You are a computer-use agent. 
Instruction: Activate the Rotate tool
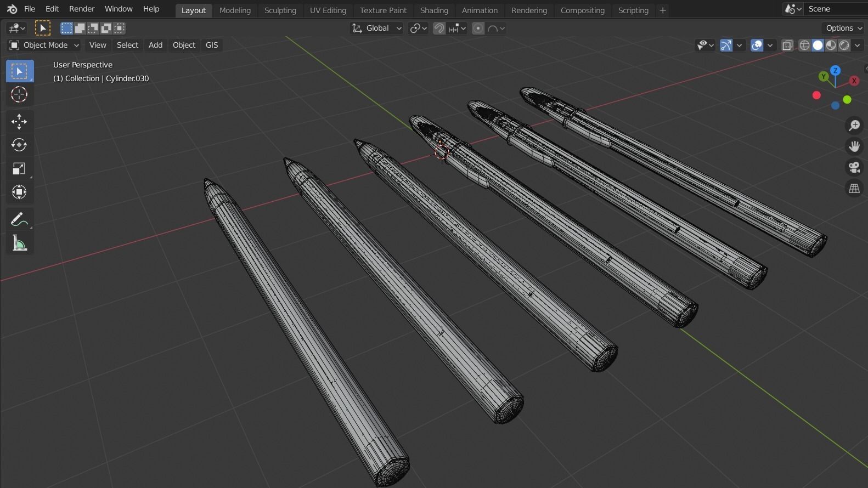19,145
